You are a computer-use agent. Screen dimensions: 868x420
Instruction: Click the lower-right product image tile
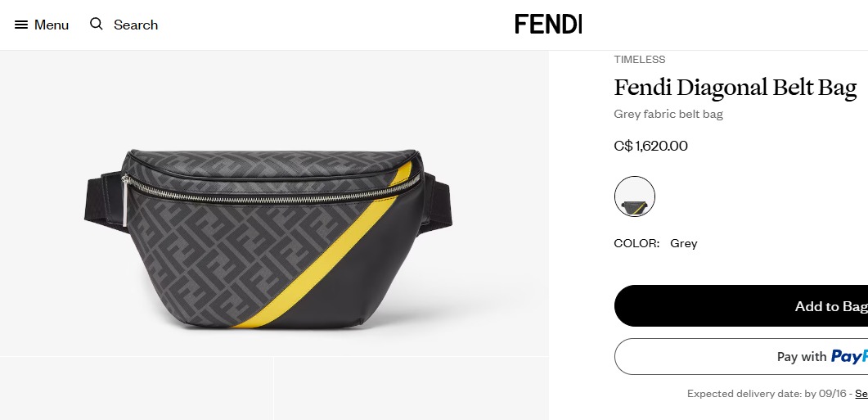point(412,388)
